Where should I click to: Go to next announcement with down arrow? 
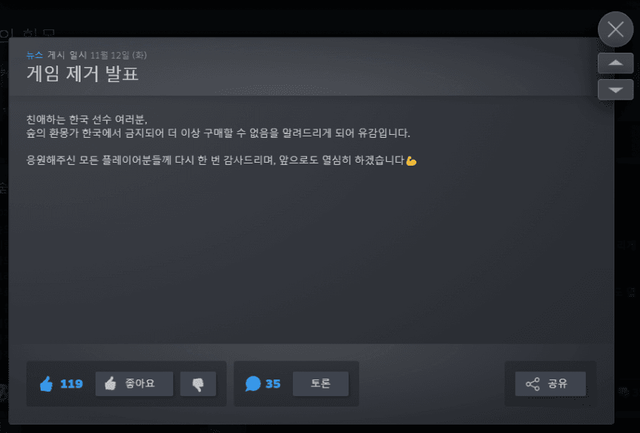point(616,90)
